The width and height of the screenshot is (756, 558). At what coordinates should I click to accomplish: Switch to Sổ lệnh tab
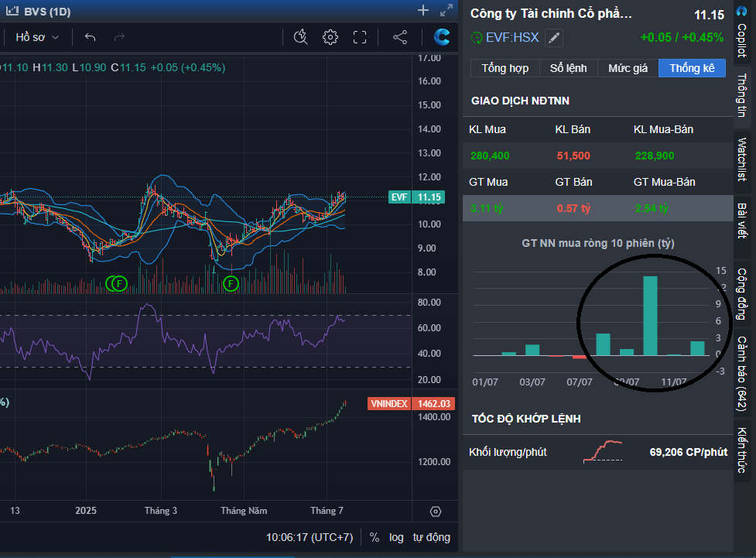(569, 68)
